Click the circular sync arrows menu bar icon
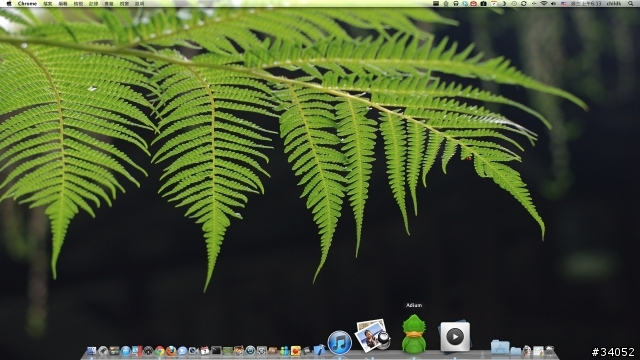 (x=524, y=3)
